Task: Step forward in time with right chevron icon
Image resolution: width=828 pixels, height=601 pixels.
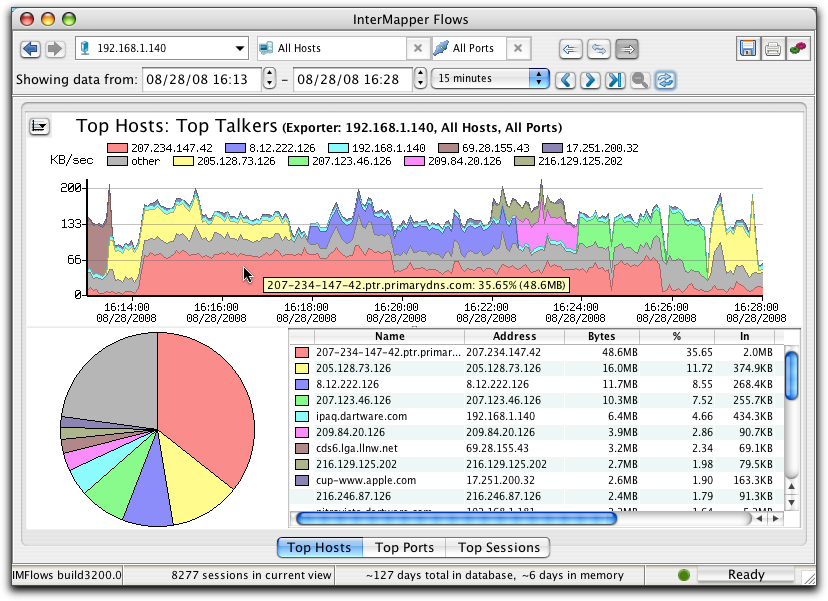Action: [x=590, y=79]
